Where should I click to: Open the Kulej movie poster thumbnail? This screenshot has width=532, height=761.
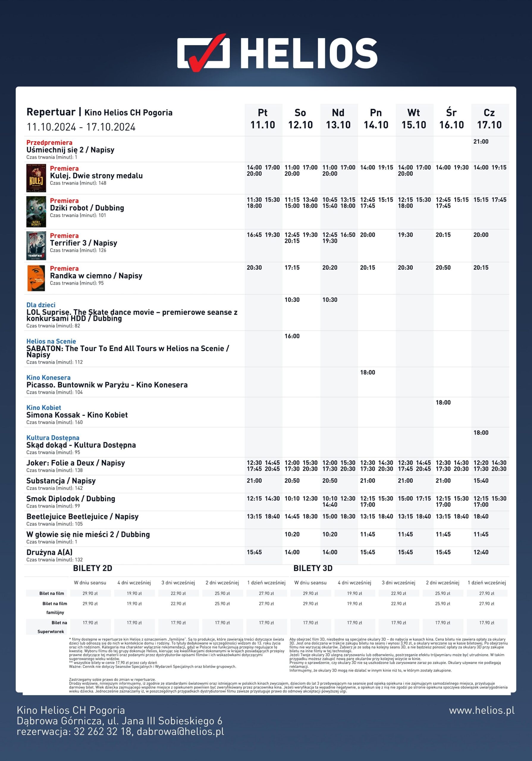tap(36, 178)
